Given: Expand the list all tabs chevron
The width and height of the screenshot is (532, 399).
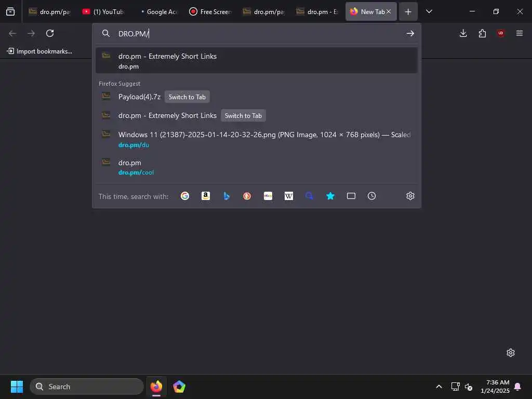Looking at the screenshot, I should pos(429,11).
